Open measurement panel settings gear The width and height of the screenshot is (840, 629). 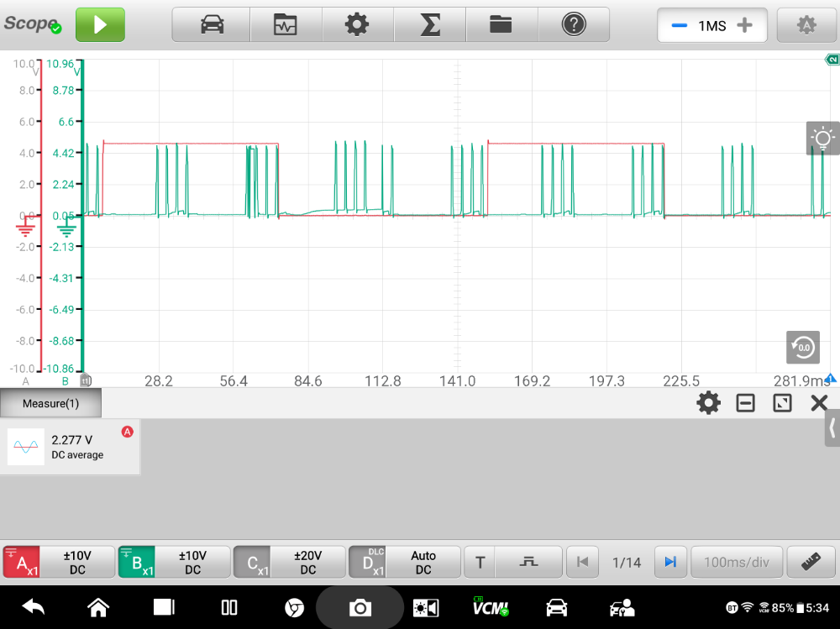tap(708, 404)
